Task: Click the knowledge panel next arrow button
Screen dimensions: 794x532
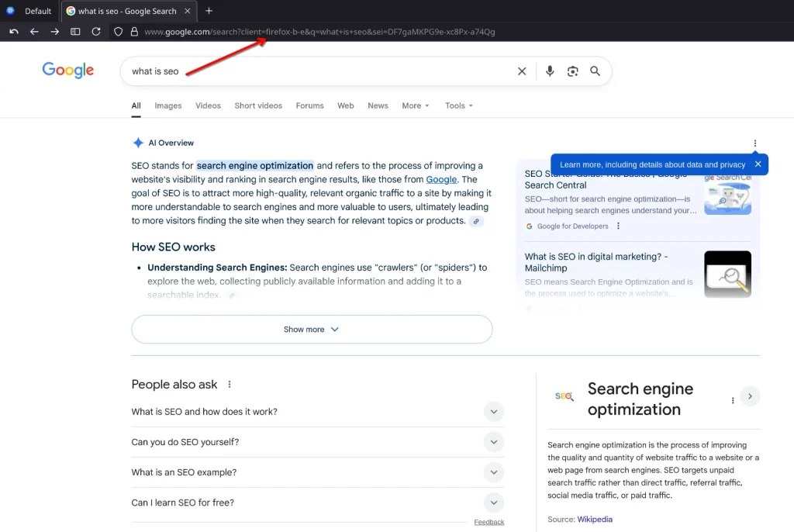Action: pos(750,396)
